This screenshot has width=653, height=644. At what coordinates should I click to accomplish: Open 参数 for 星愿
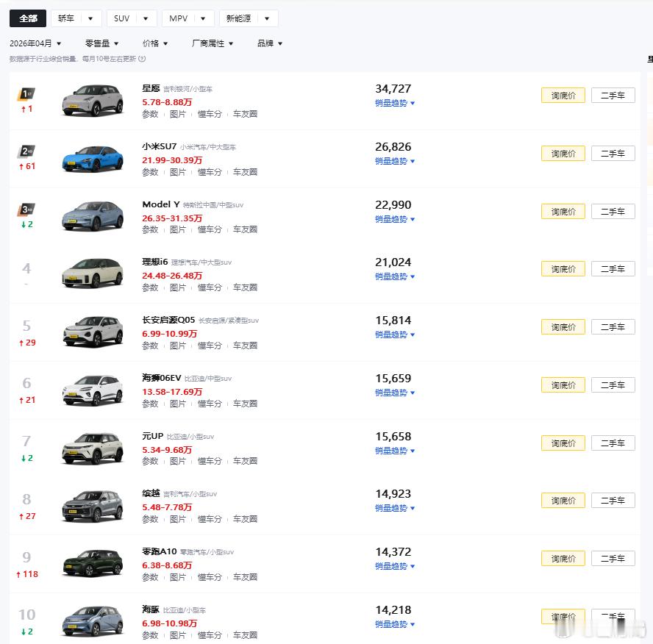150,114
